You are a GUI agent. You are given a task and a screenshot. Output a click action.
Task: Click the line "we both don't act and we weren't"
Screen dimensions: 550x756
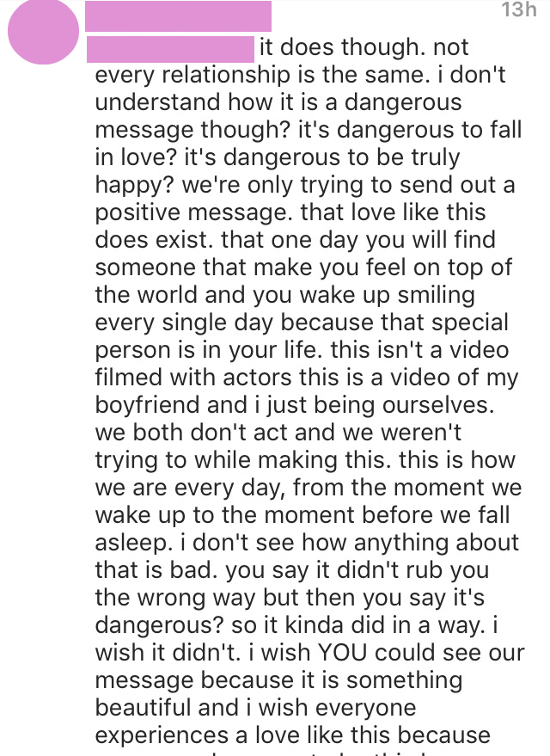278,432
